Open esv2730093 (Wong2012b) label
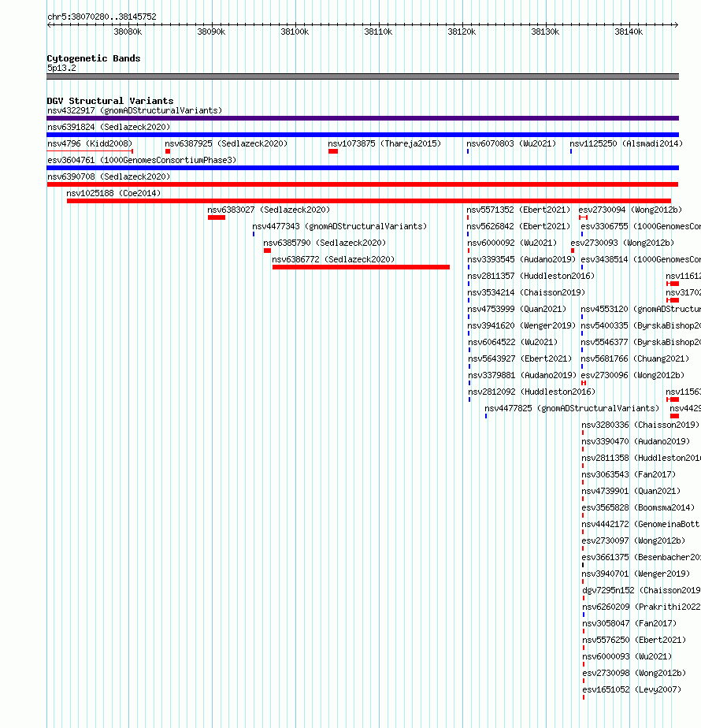Screen dimensions: 701x728 (x=622, y=243)
